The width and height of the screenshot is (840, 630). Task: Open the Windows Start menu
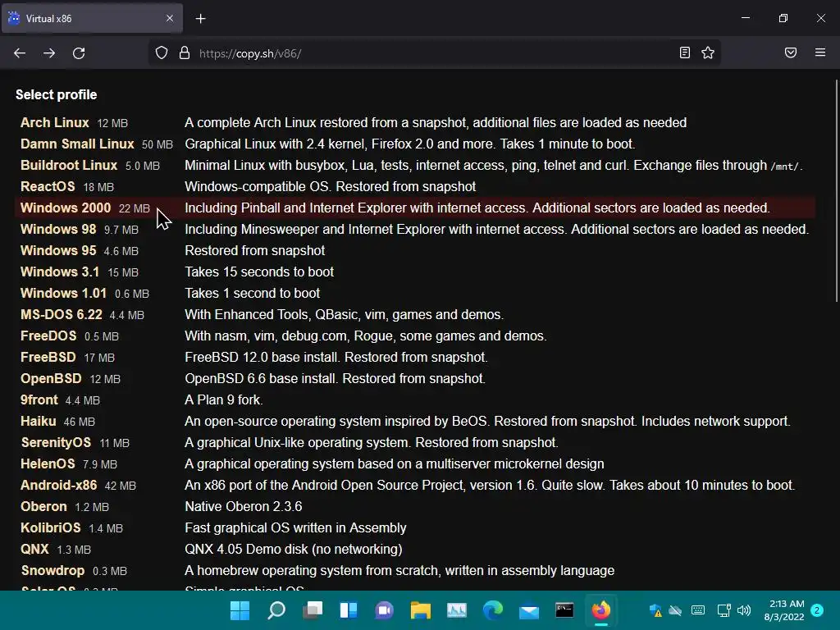coord(240,610)
